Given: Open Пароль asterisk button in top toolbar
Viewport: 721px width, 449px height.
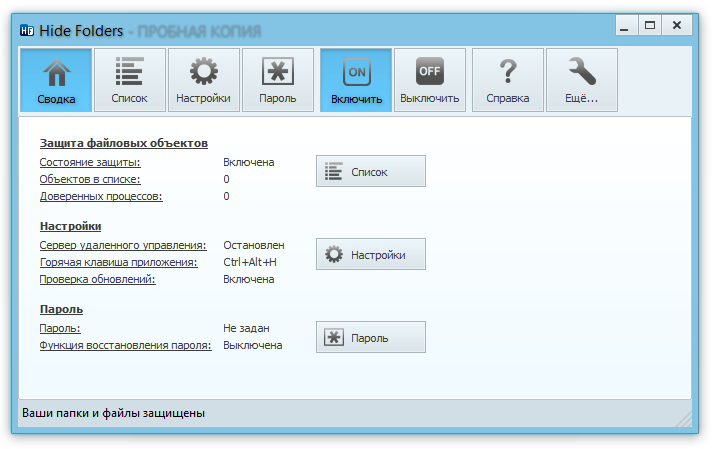Looking at the screenshot, I should [278, 80].
